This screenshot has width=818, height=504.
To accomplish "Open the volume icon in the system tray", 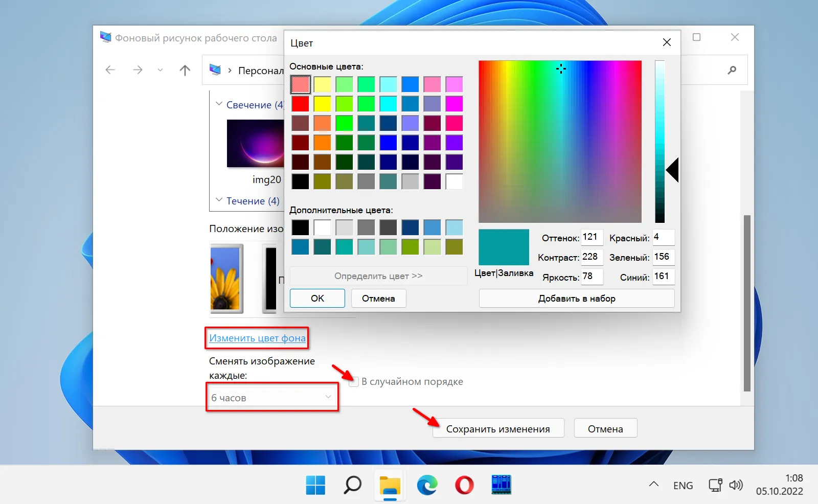I will (736, 485).
